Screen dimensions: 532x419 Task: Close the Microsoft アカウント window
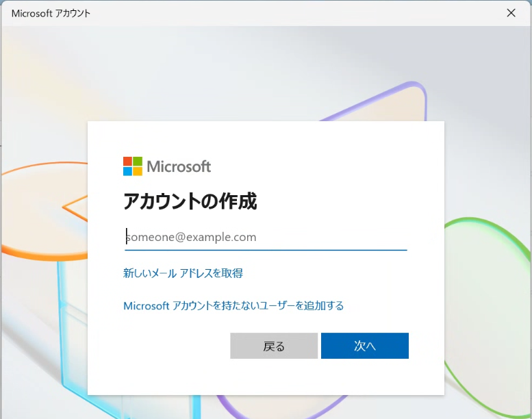(x=511, y=13)
